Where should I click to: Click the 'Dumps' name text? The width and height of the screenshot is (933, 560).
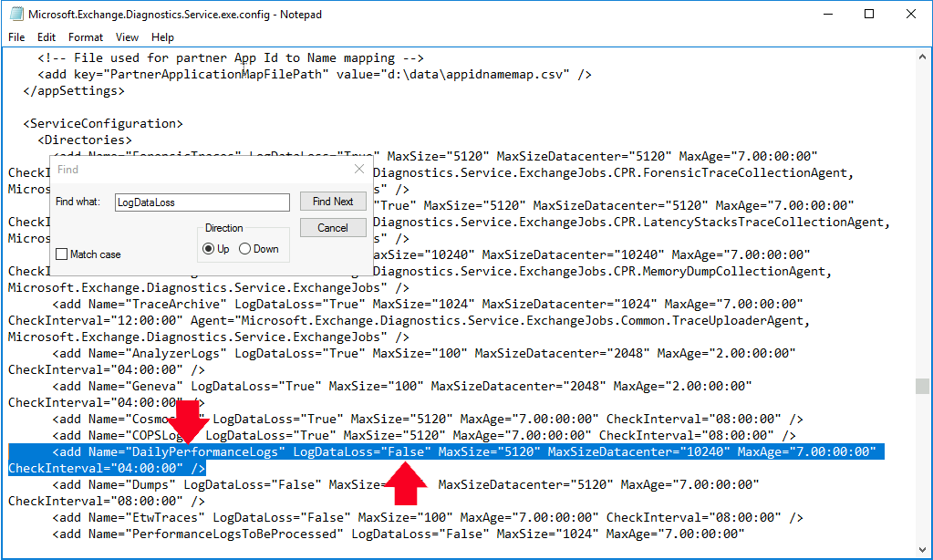click(150, 485)
